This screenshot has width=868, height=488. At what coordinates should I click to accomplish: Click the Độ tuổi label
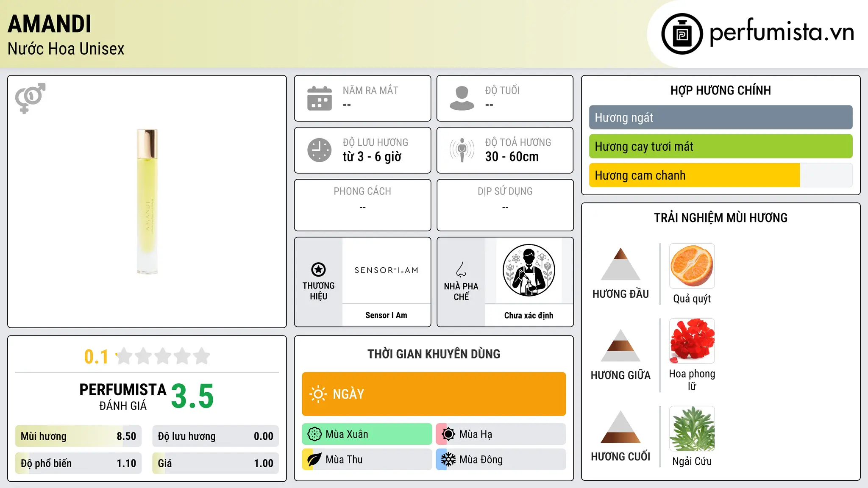(502, 90)
